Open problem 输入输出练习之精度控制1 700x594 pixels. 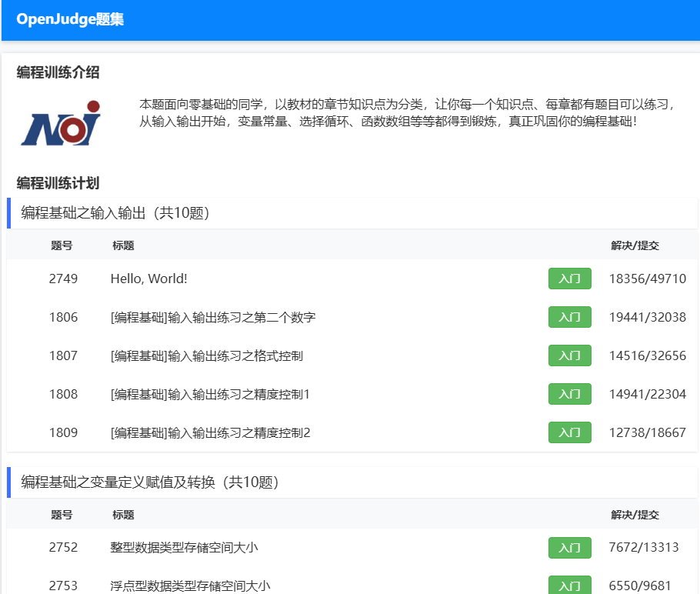210,394
